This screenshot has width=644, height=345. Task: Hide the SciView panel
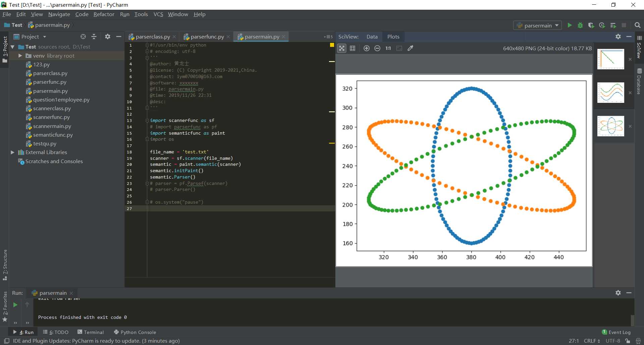(x=629, y=37)
